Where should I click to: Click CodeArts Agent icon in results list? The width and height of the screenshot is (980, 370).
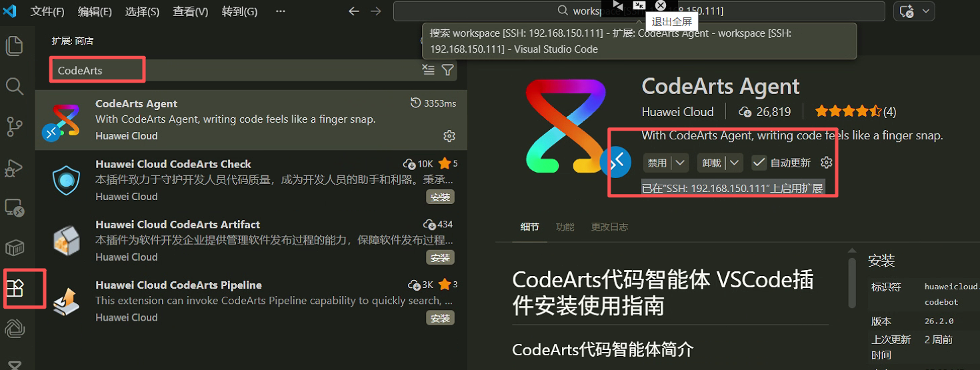point(65,120)
